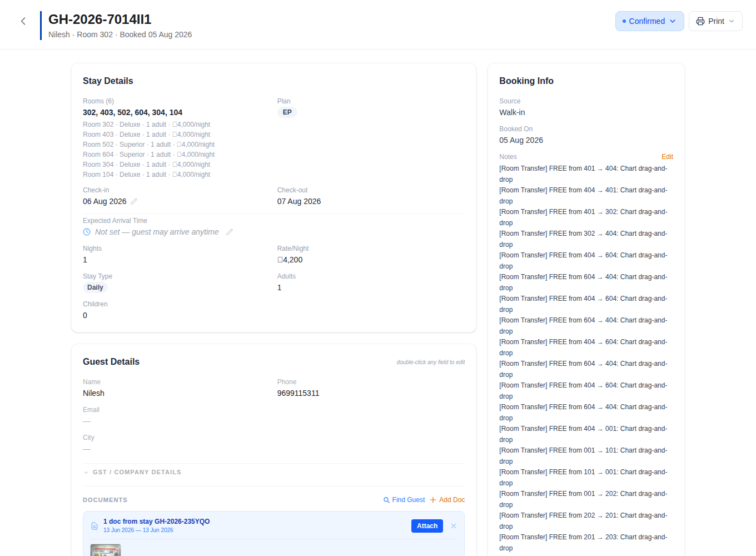
Task: Click the clock icon beside arrival time
Action: [87, 232]
